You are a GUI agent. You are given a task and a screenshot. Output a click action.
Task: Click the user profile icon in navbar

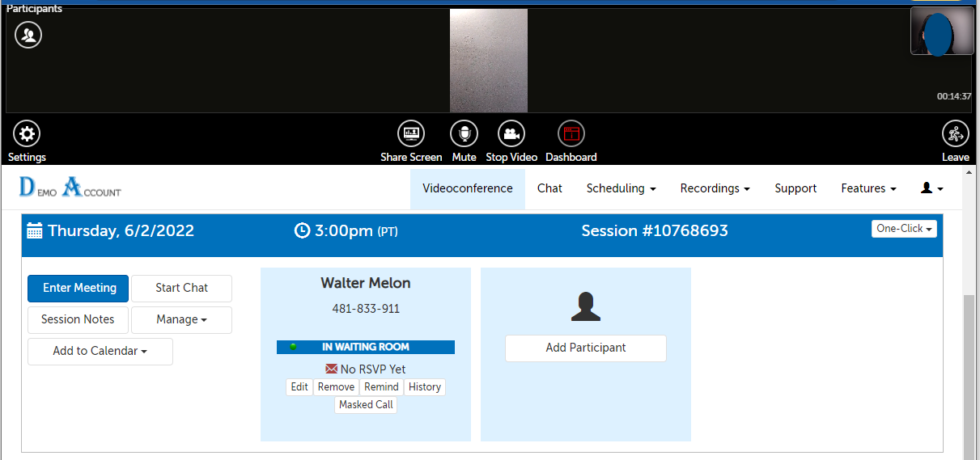tap(931, 188)
